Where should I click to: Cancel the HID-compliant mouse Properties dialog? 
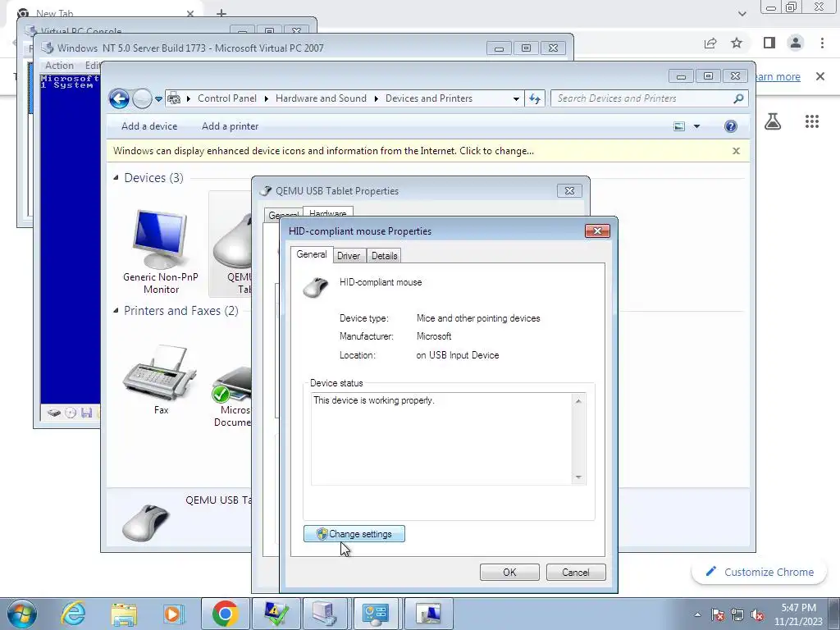pyautogui.click(x=576, y=572)
